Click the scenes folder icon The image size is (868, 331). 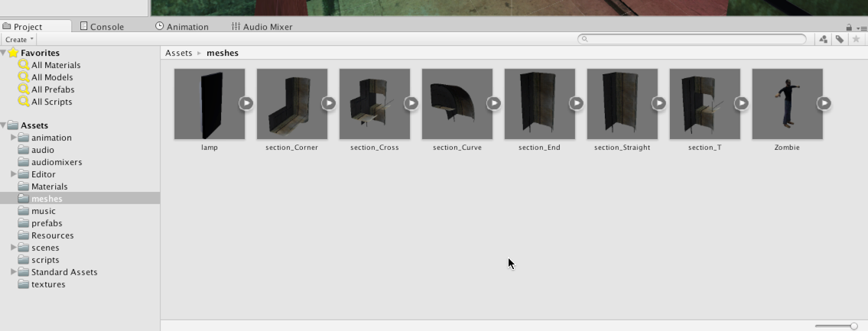[23, 247]
